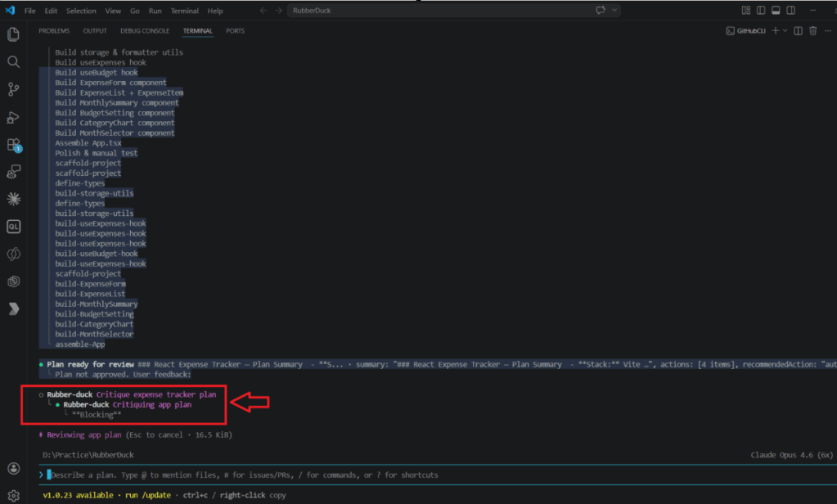
Task: Switch to the DEBUG CONSOLE tab
Action: 145,31
